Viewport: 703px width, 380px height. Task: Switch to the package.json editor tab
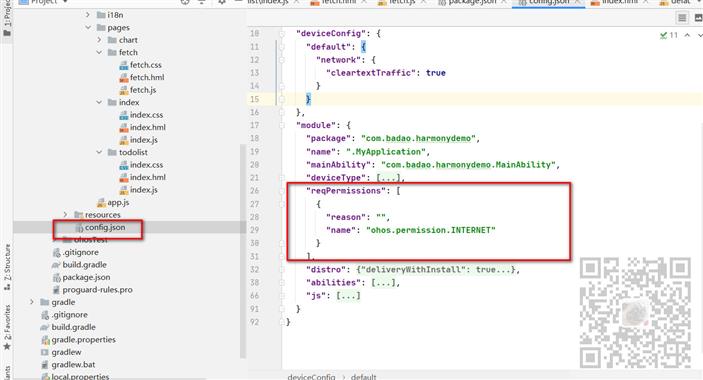pos(468,2)
